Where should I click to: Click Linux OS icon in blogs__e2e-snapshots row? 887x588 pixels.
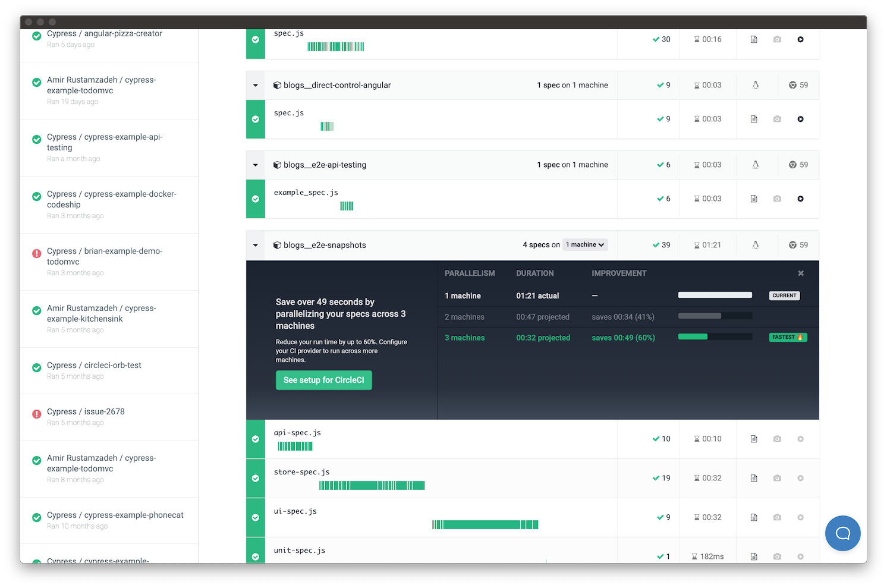tap(756, 245)
